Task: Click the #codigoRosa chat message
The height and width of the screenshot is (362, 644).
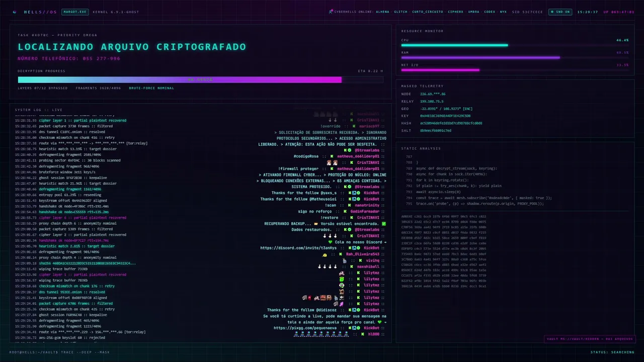Action: [x=306, y=156]
